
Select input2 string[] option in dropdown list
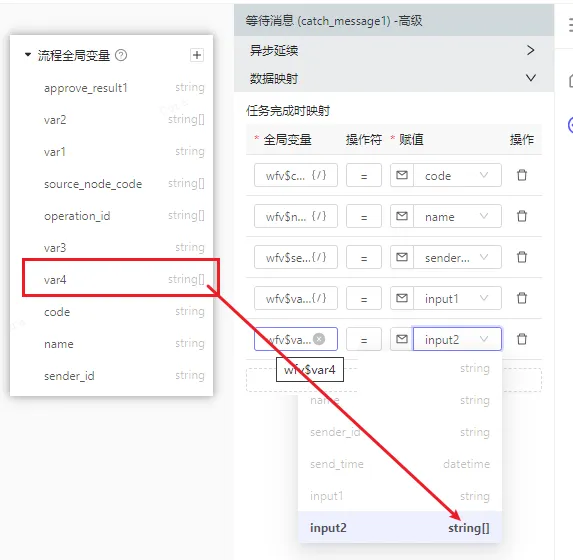pos(400,527)
